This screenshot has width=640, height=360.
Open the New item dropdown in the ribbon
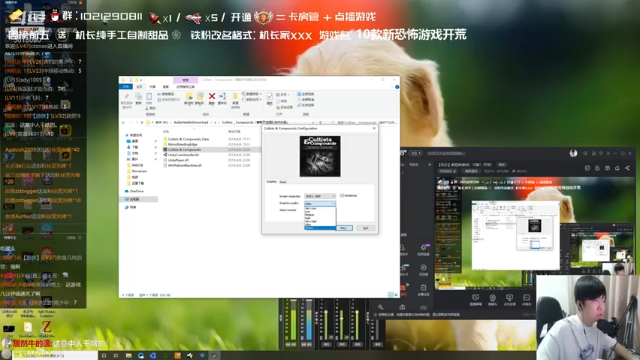[x=252, y=94]
